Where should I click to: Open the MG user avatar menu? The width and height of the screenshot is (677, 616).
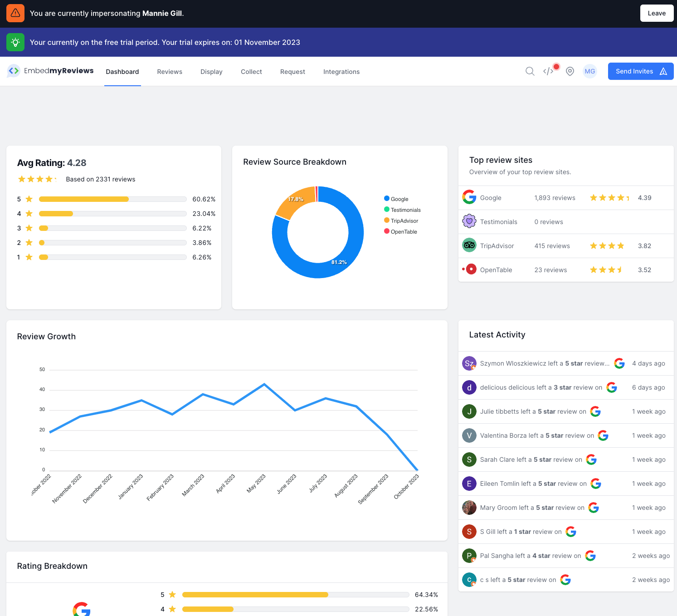point(589,71)
